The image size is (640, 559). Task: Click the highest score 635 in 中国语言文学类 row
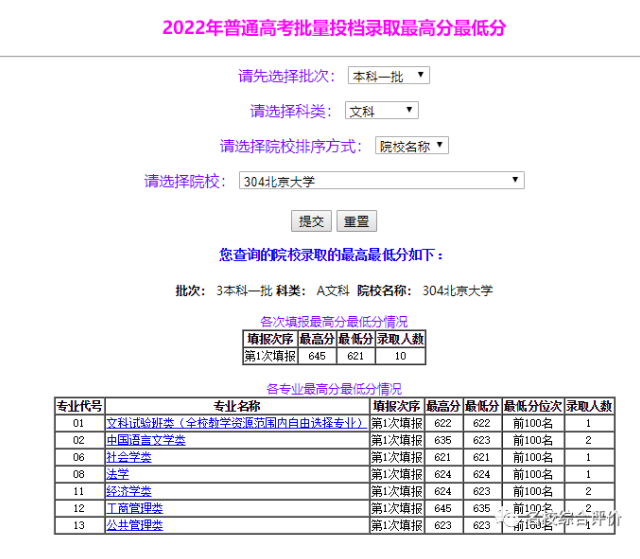click(x=443, y=440)
